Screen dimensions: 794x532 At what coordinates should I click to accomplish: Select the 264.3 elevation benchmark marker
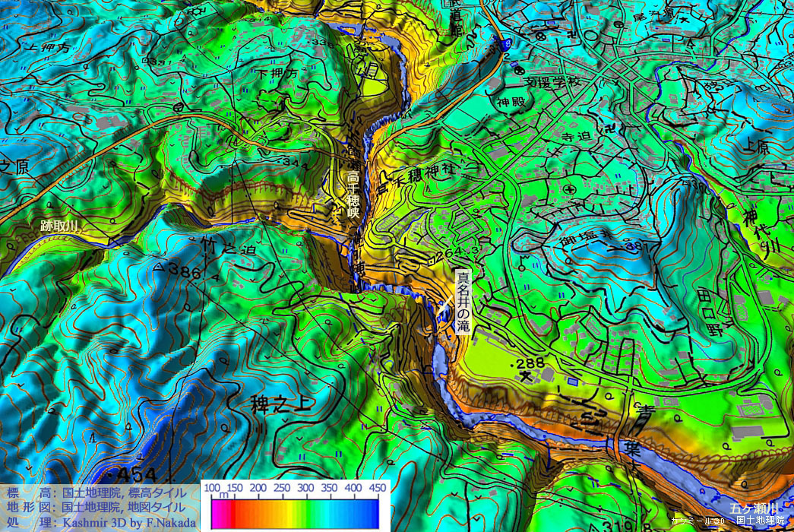pyautogui.click(x=429, y=261)
